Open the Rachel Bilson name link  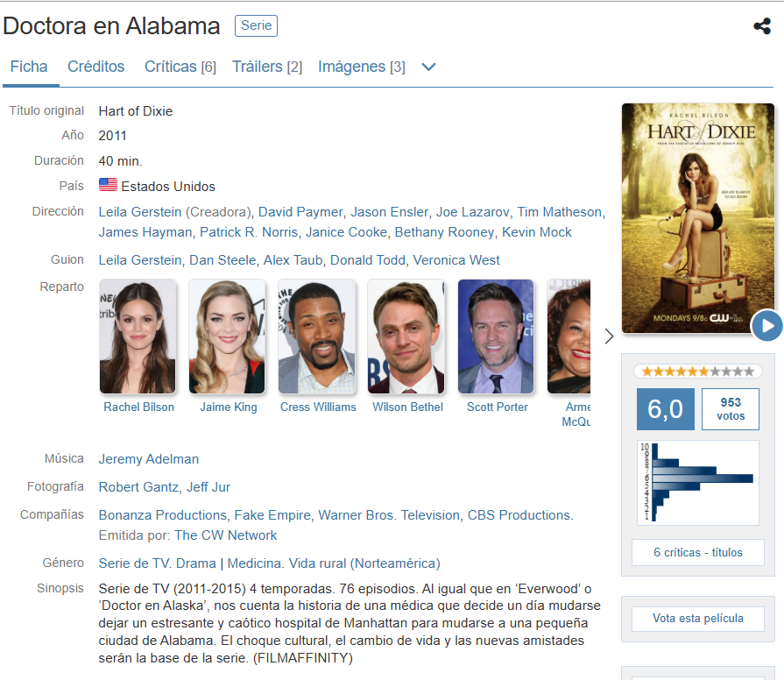coord(138,407)
